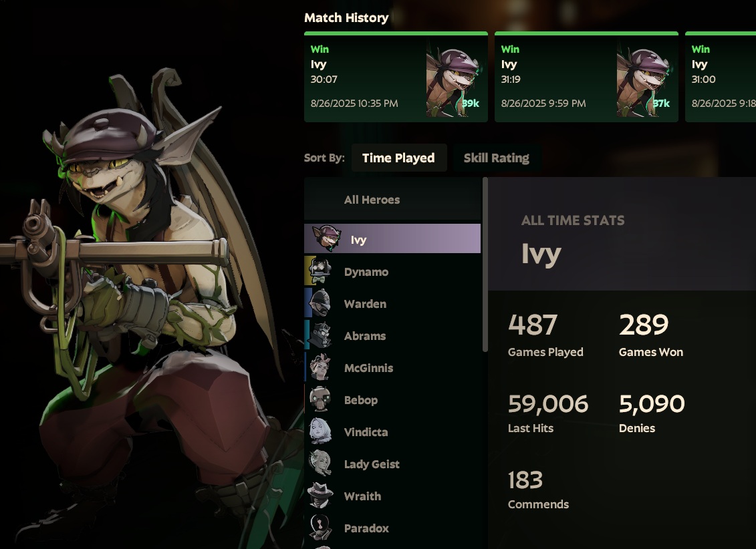The image size is (756, 549).
Task: Click Dynamo's hero portrait icon
Action: pyautogui.click(x=320, y=271)
